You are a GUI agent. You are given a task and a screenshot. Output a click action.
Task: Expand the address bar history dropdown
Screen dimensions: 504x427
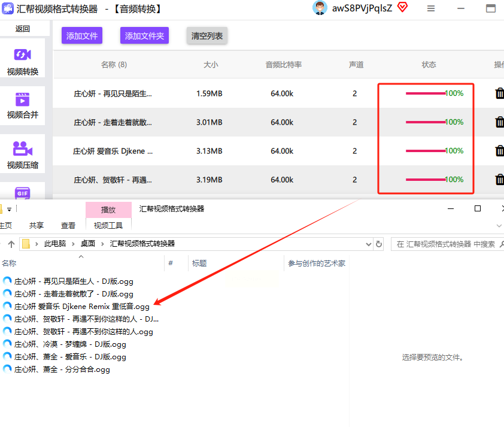pyautogui.click(x=369, y=244)
